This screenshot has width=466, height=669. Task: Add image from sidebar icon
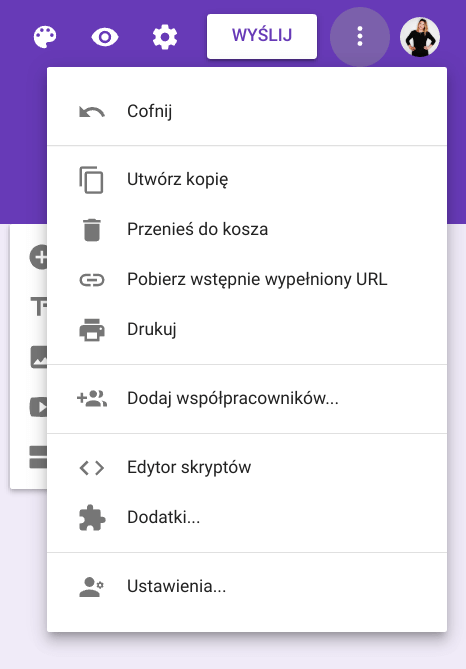(x=39, y=357)
